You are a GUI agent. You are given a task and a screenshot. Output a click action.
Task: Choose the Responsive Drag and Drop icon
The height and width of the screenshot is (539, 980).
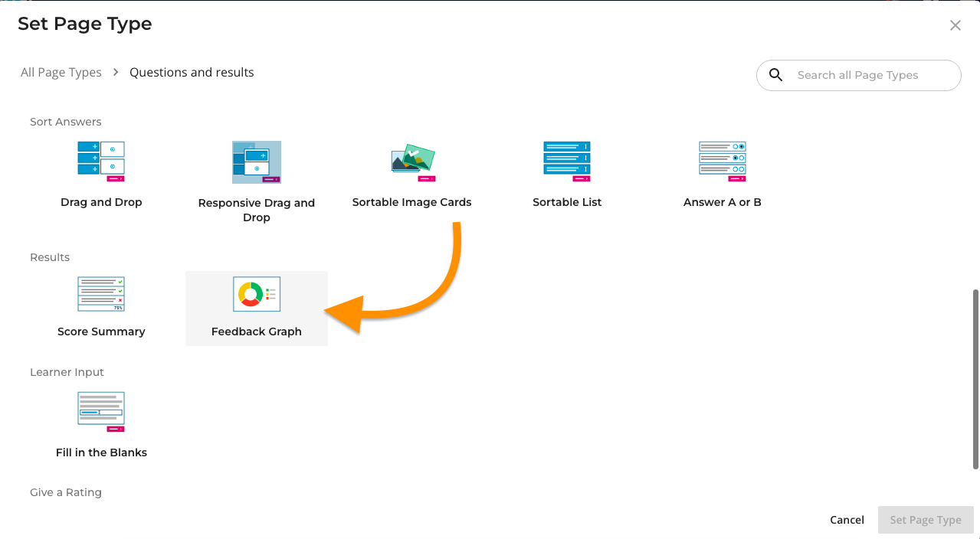(257, 162)
